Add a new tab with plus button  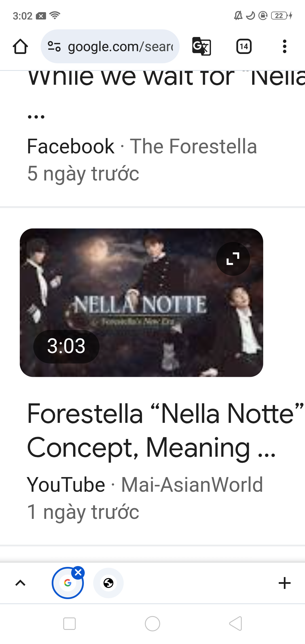coord(285,583)
